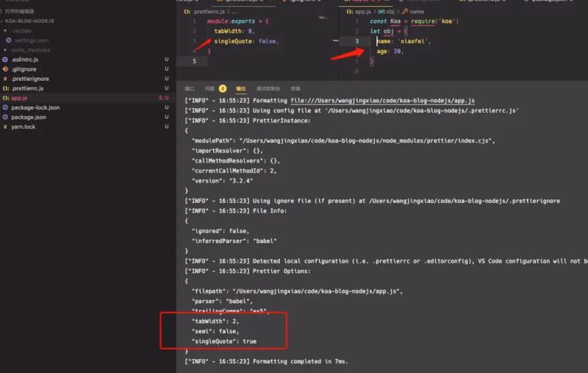Click the .gitignore git icon
This screenshot has width=588, height=373.
pyautogui.click(x=5, y=69)
